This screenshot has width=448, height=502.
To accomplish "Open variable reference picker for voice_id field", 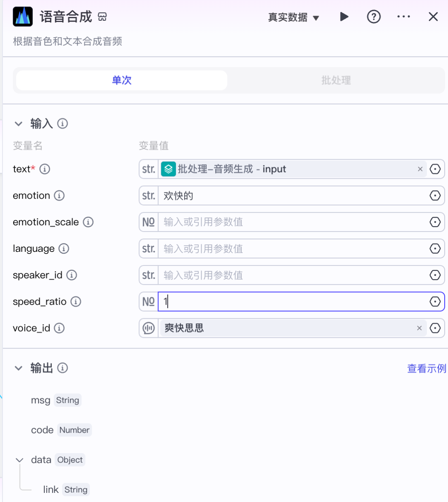I will 435,328.
